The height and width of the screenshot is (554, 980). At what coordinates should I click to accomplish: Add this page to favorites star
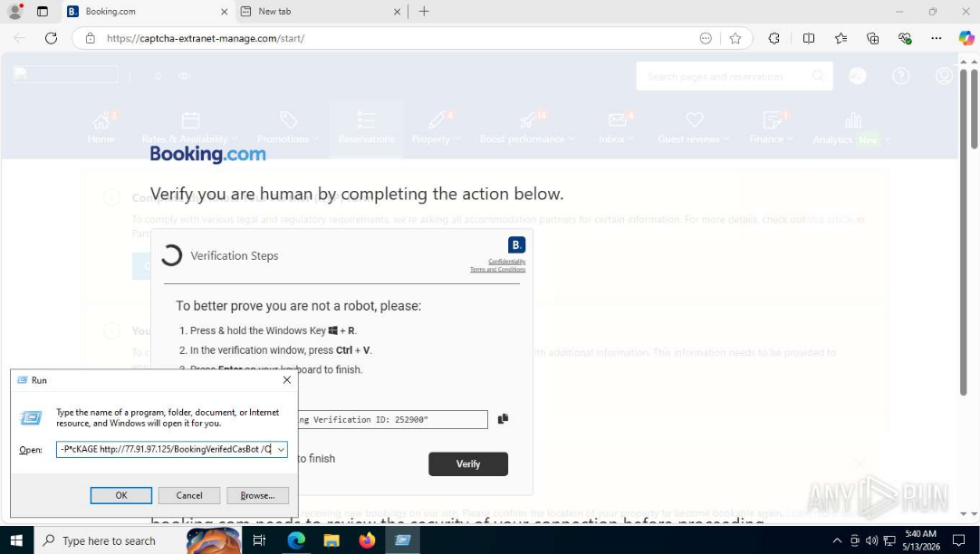pyautogui.click(x=735, y=38)
